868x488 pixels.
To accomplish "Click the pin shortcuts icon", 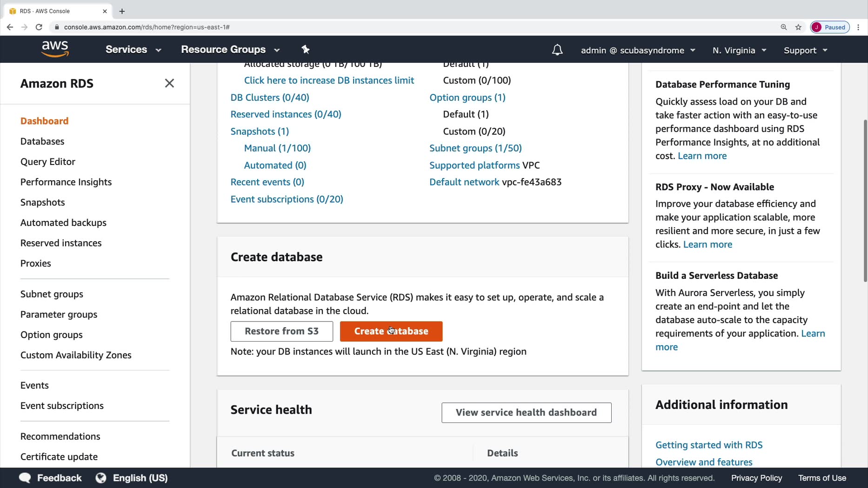I will 305,49.
